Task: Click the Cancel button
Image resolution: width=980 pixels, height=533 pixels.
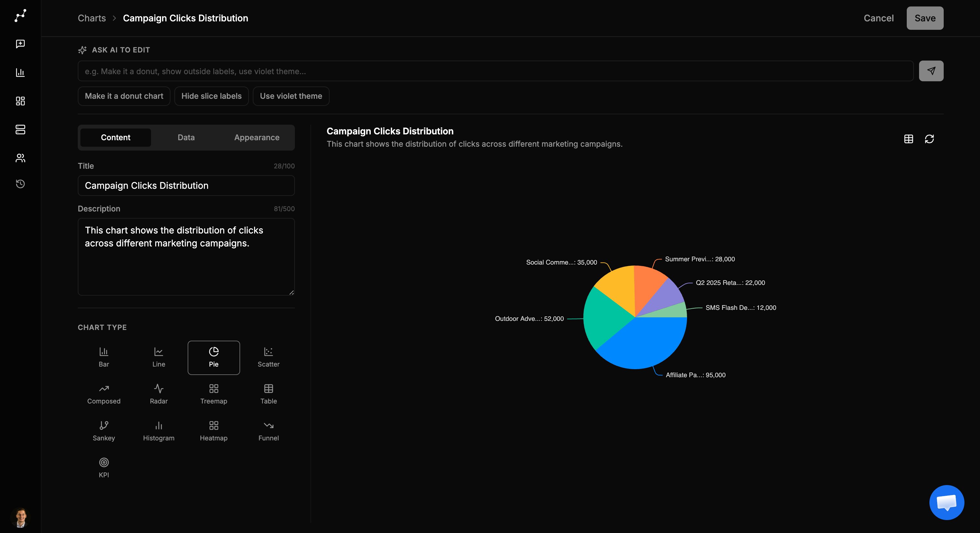Action: 879,18
